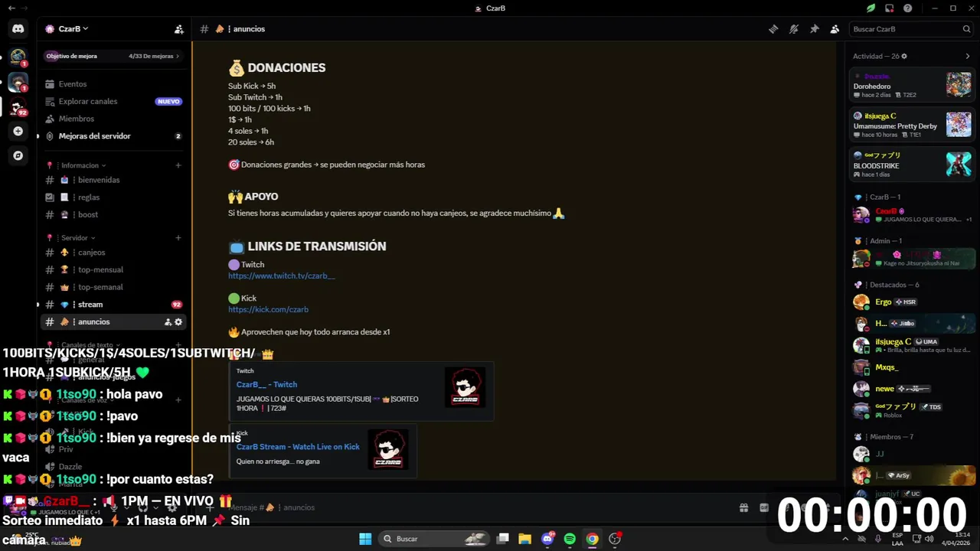Click the invite people icon beside CzarB
The height and width of the screenshot is (551, 980).
178,29
